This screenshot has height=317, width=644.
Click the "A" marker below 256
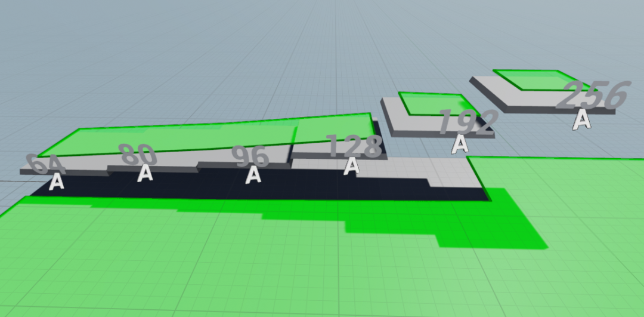[581, 120]
